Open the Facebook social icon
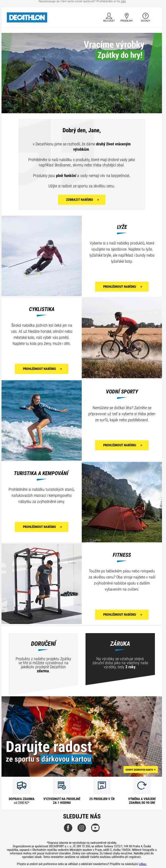Image resolution: width=166 pixels, height=868 pixels. [68, 828]
